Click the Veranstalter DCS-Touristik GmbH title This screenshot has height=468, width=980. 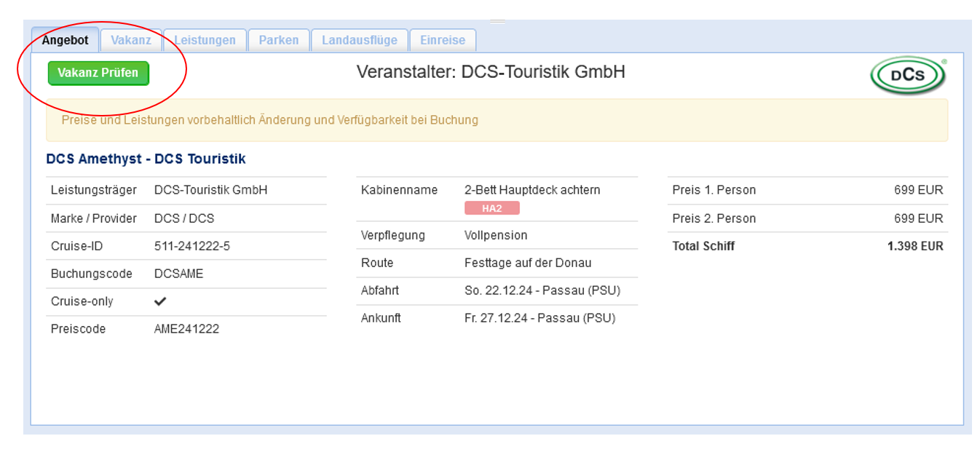pyautogui.click(x=491, y=72)
